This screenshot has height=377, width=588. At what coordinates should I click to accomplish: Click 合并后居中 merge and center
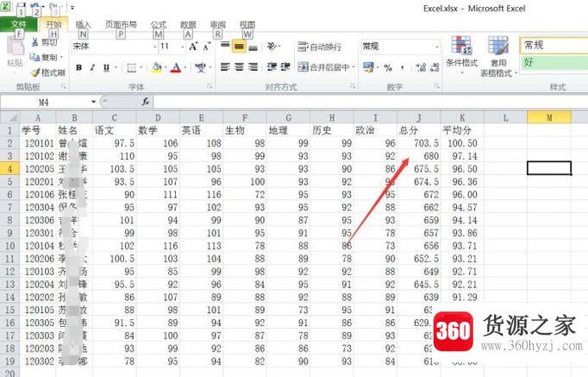[x=322, y=67]
